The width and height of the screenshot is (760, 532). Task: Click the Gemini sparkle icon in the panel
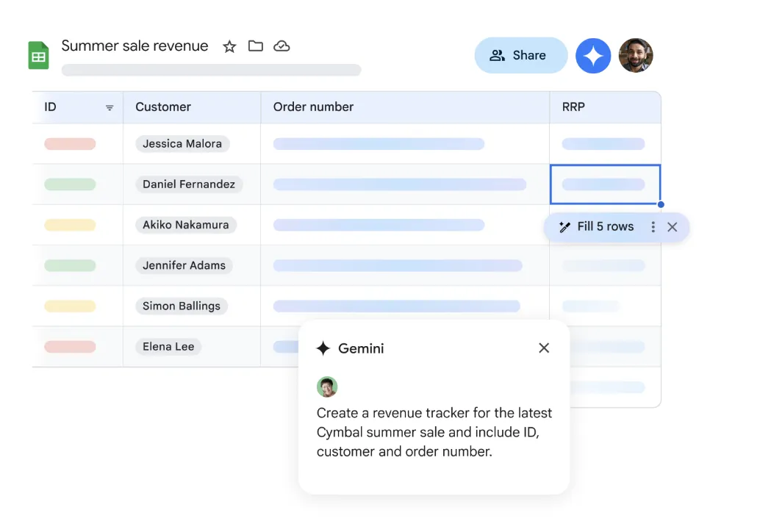coord(323,348)
